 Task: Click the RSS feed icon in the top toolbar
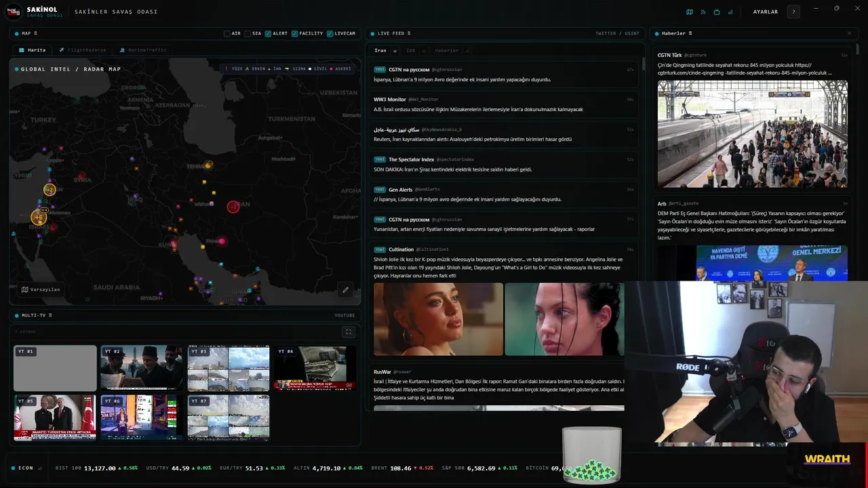tap(703, 12)
